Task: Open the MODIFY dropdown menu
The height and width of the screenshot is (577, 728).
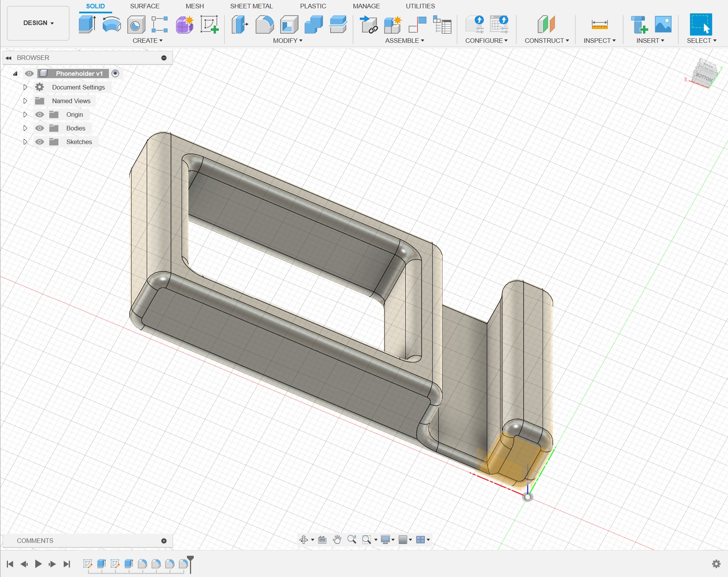Action: click(288, 41)
